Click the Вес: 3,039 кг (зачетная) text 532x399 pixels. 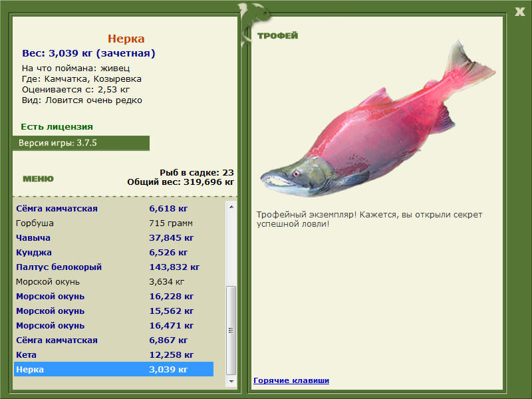[88, 53]
